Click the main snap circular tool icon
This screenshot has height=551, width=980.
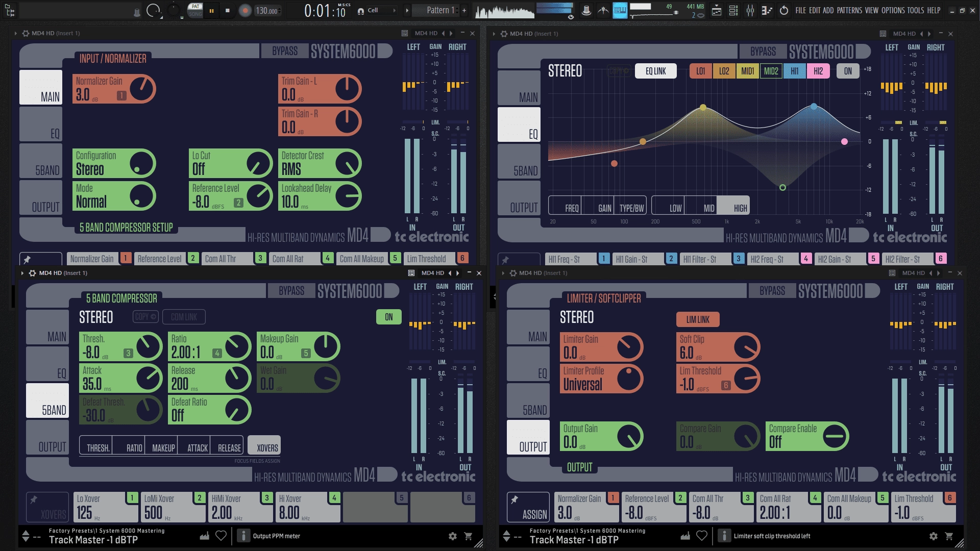pyautogui.click(x=153, y=10)
